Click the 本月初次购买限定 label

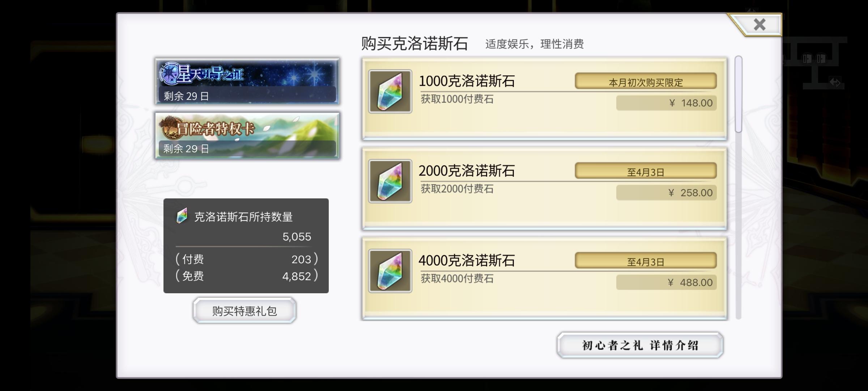point(646,81)
